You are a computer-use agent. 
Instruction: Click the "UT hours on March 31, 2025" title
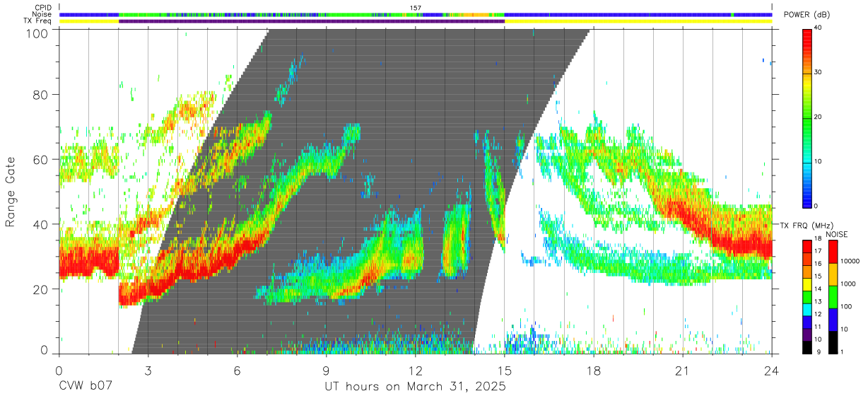point(415,388)
